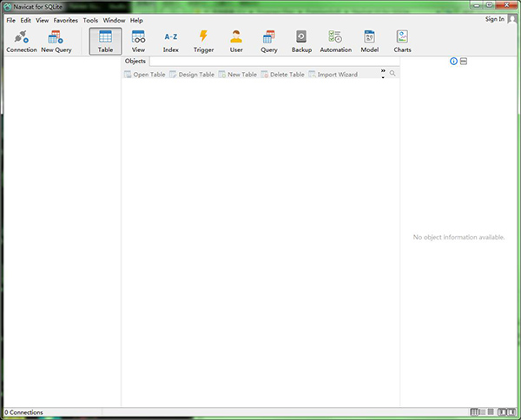521x420 pixels.
Task: Click the Sign In link
Action: tap(494, 19)
